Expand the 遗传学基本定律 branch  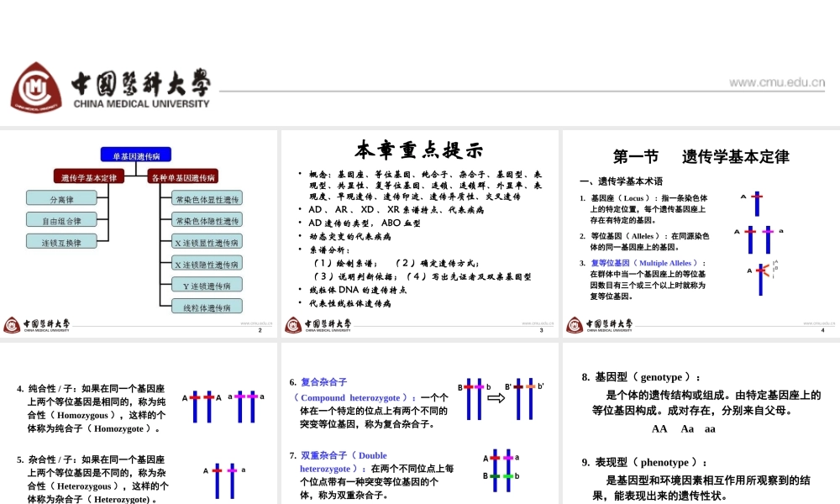(88, 176)
